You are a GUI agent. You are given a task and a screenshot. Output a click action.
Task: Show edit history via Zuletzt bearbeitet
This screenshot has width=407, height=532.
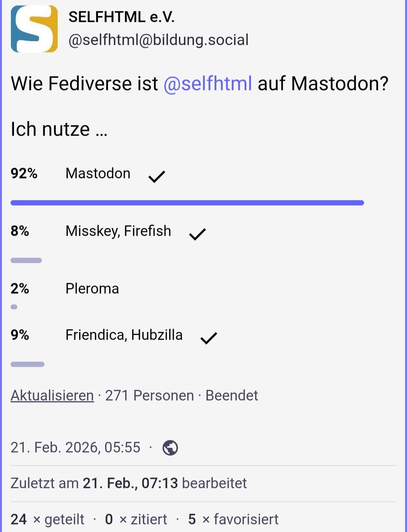click(129, 483)
